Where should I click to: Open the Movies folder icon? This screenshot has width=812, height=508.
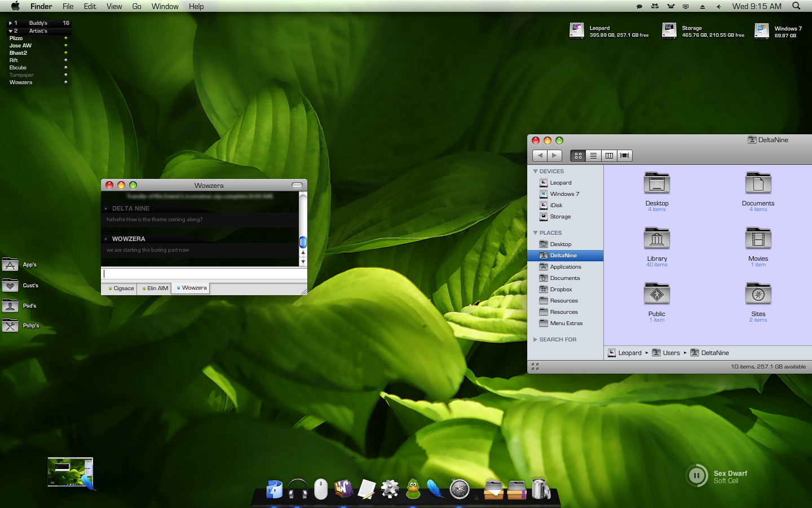point(758,239)
